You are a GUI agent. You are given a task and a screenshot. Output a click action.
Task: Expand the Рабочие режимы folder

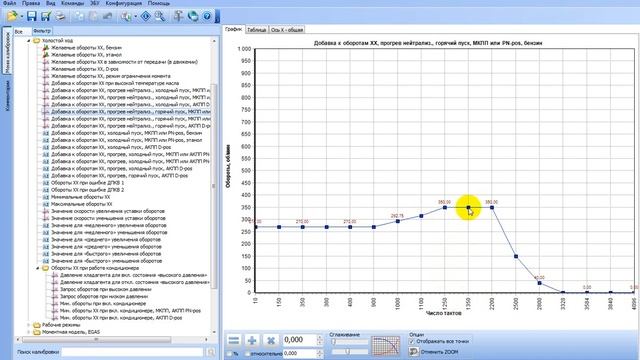click(29, 325)
